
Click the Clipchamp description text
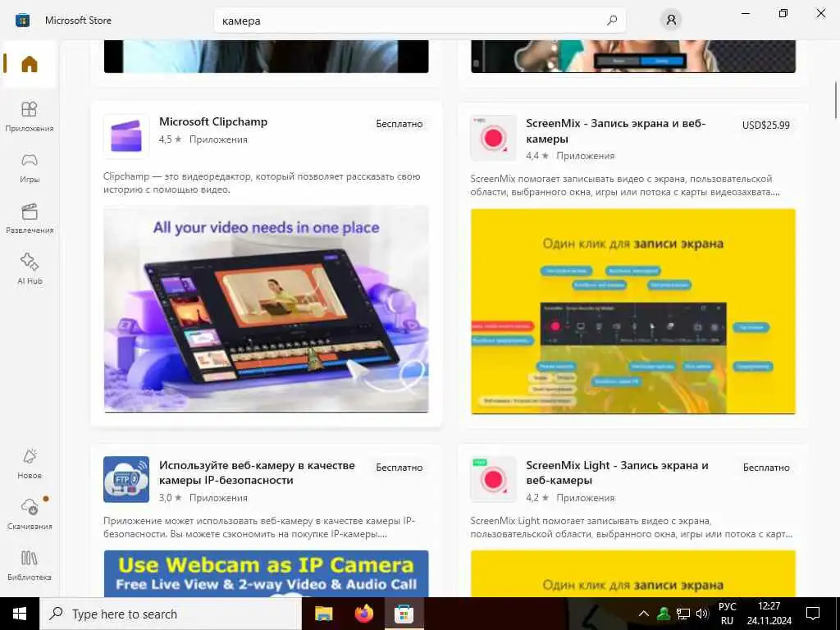click(x=262, y=183)
